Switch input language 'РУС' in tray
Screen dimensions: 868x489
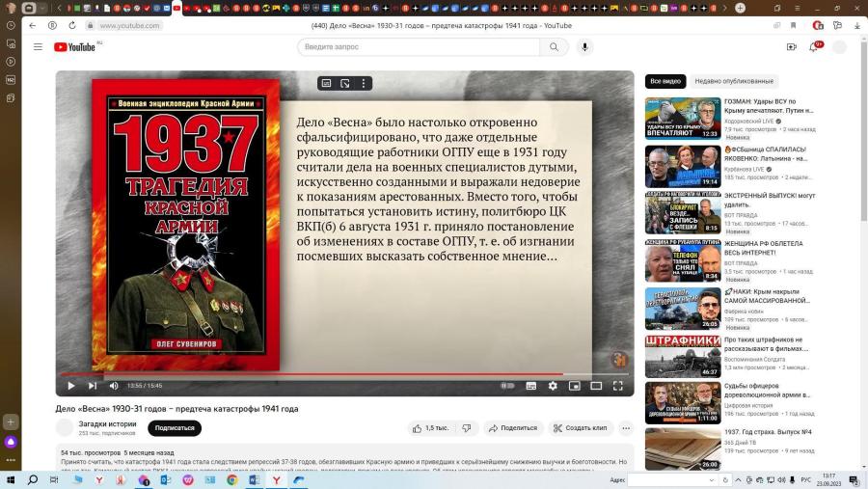806,480
